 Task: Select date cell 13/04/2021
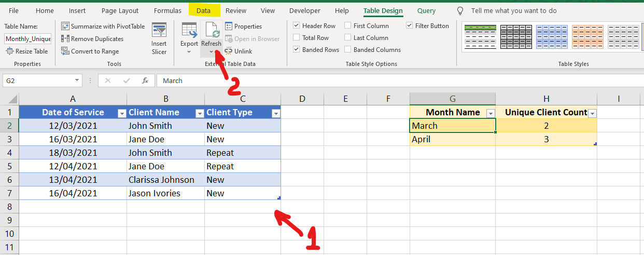click(x=73, y=180)
